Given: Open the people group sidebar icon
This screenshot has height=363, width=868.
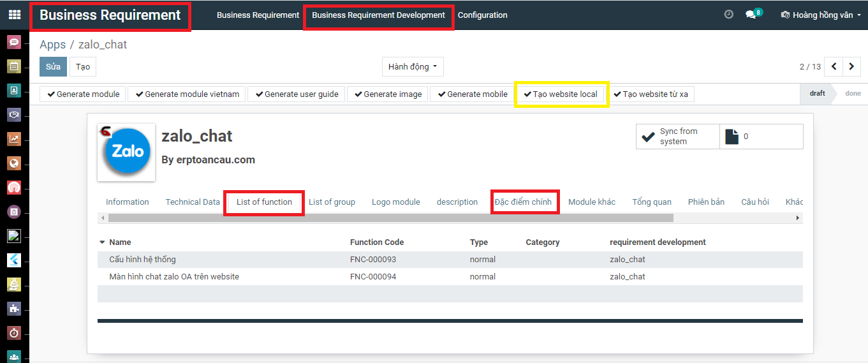Looking at the screenshot, I should (14, 356).
